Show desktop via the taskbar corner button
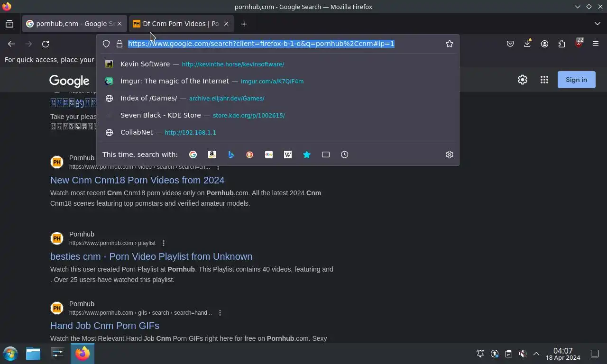This screenshot has height=364, width=607. 595,354
